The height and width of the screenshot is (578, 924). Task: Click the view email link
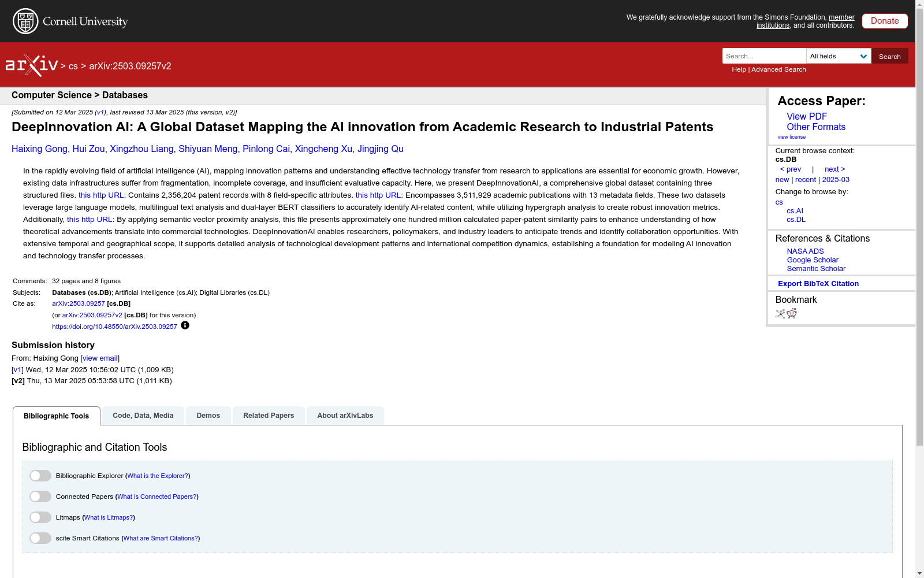pos(100,358)
